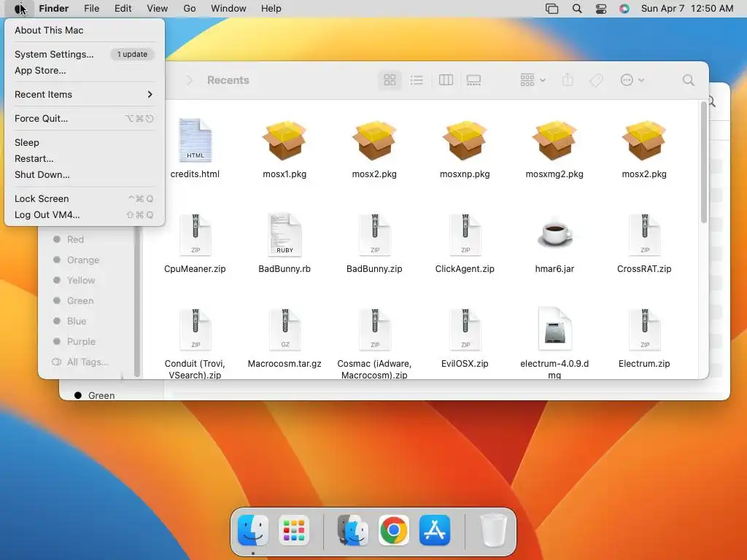Choose Sleep in Apple menu

[x=85, y=142]
